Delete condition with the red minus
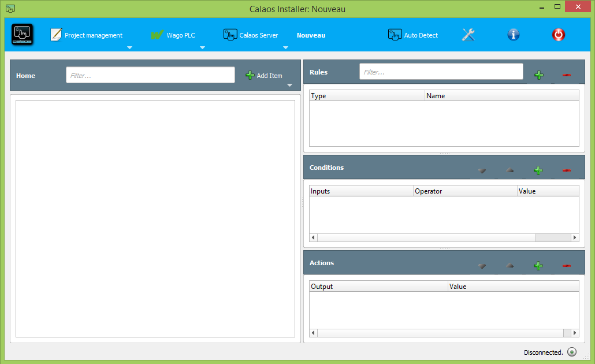Image resolution: width=595 pixels, height=364 pixels. [x=567, y=170]
